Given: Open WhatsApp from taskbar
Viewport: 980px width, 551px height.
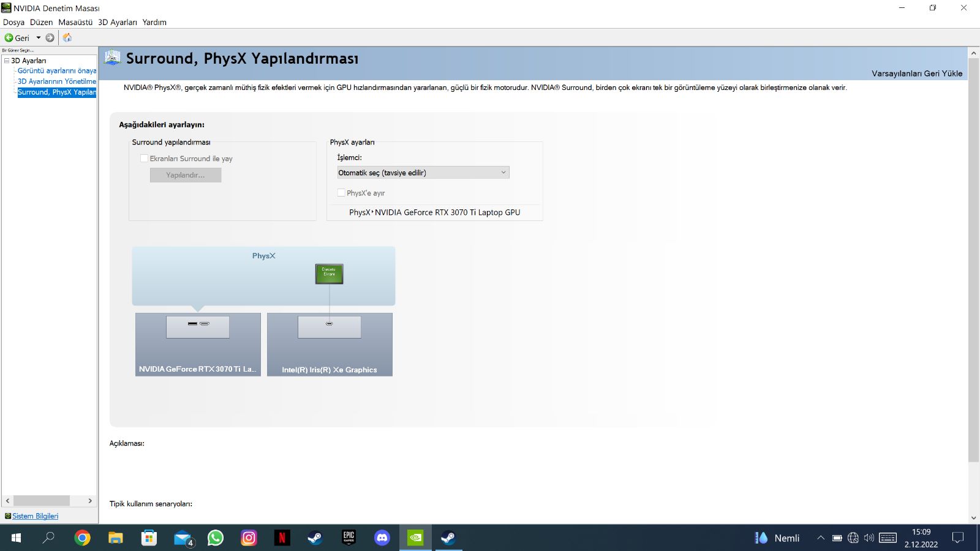Looking at the screenshot, I should tap(216, 538).
